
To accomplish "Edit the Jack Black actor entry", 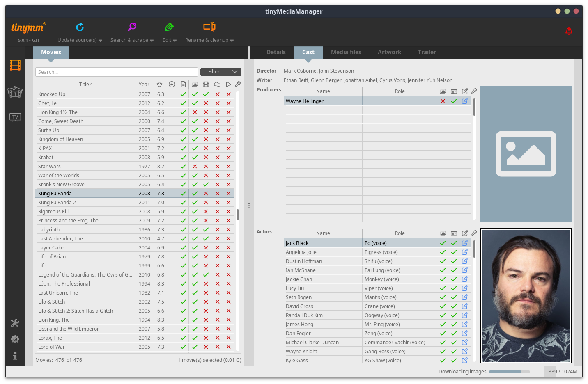I will pyautogui.click(x=465, y=243).
